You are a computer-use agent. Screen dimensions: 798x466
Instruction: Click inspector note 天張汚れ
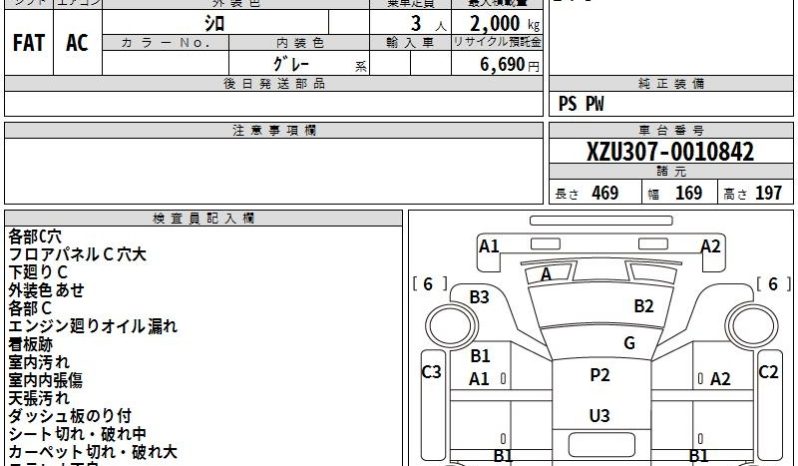click(39, 398)
